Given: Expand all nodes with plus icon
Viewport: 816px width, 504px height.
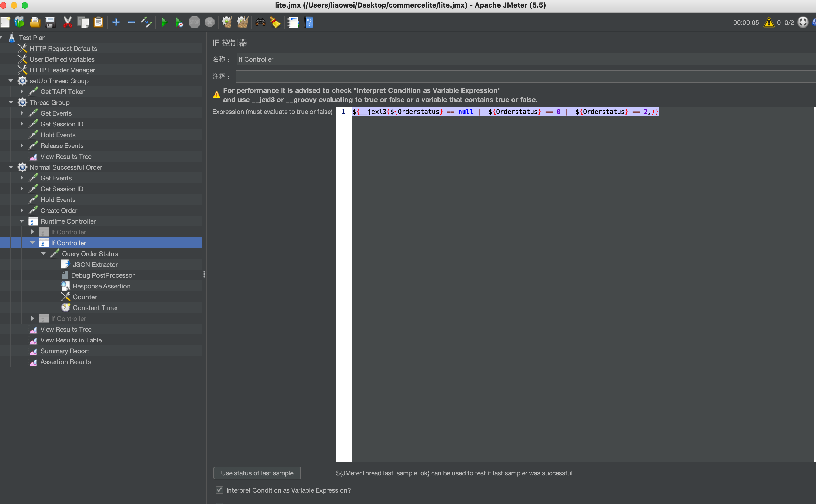Looking at the screenshot, I should pyautogui.click(x=116, y=22).
